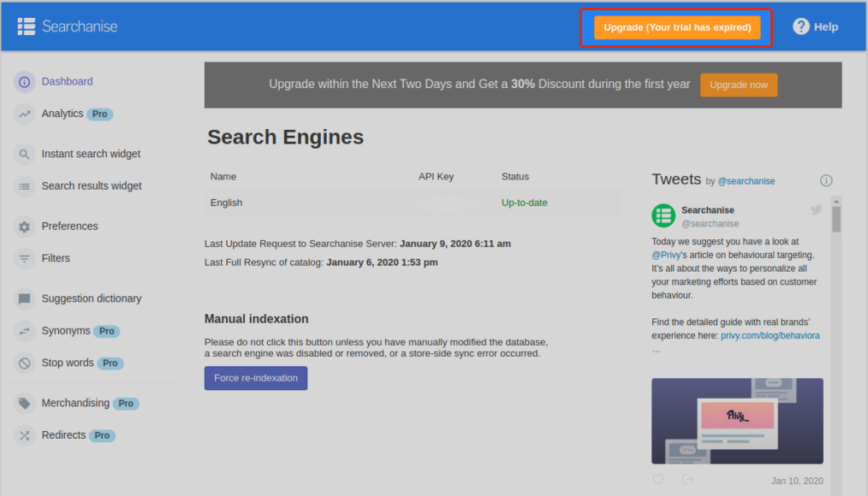The image size is (868, 496).
Task: Click the tweet image thumbnail
Action: coord(737,421)
